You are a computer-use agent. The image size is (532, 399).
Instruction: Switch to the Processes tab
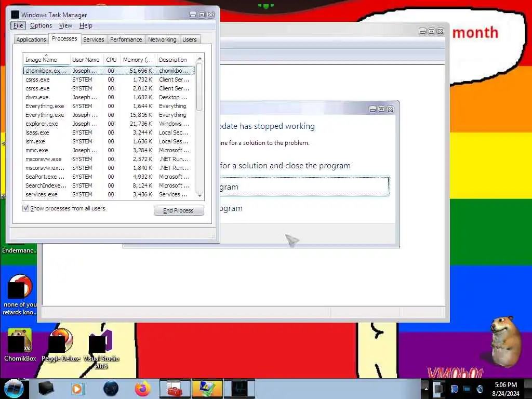pyautogui.click(x=64, y=38)
